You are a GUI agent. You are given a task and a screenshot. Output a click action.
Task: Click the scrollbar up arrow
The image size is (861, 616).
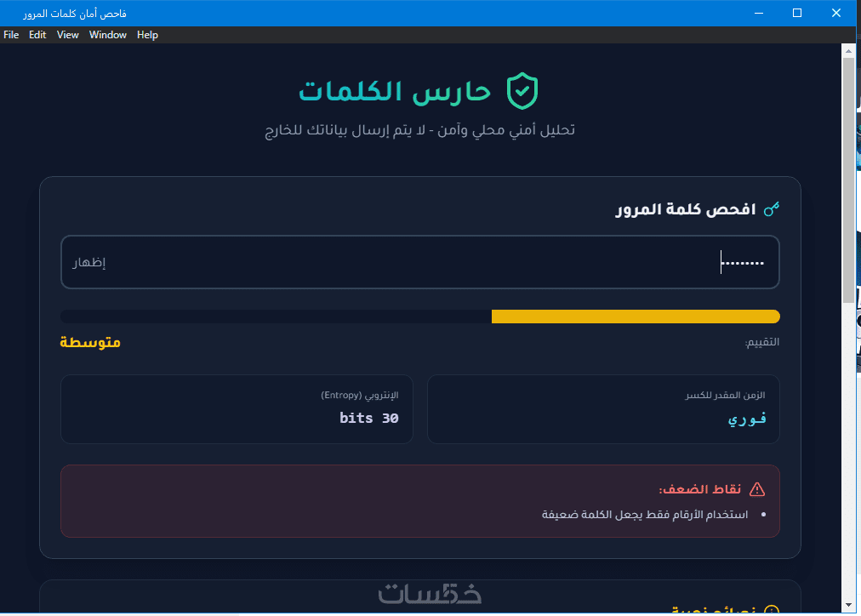coord(848,50)
